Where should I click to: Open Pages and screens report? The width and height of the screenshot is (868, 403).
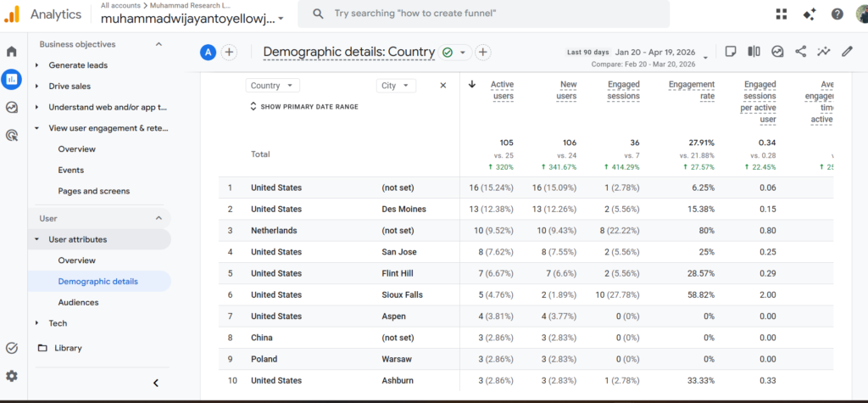tap(94, 191)
